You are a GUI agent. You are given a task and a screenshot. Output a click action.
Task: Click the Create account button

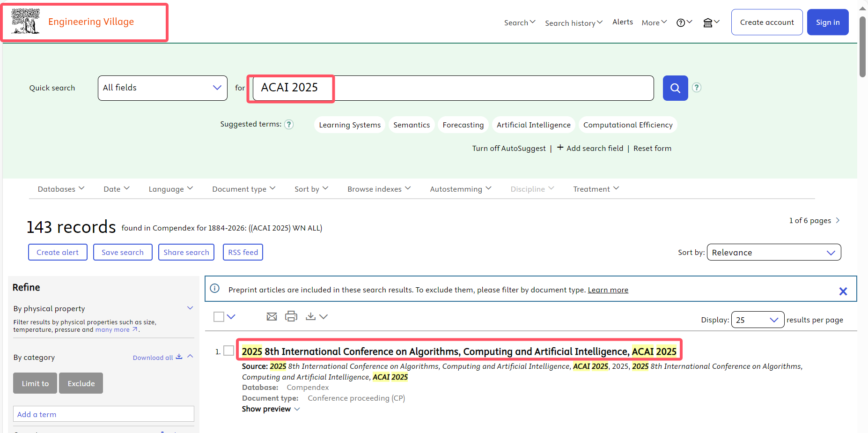[x=767, y=22]
